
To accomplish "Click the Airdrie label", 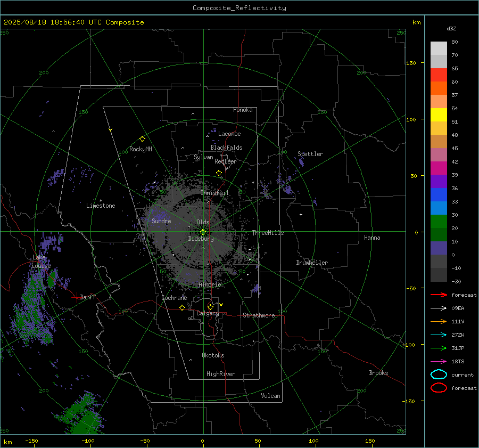I will point(210,284).
